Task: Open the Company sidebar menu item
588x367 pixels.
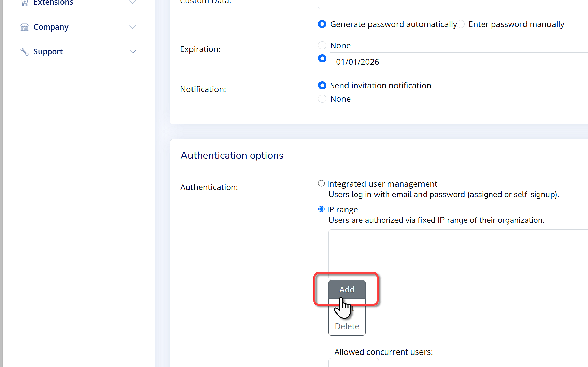Action: coord(51,27)
